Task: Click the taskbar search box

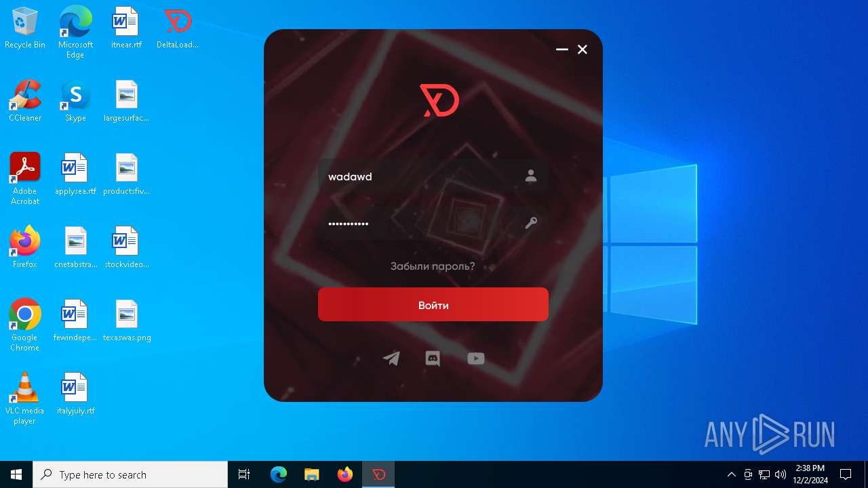Action: tap(130, 474)
